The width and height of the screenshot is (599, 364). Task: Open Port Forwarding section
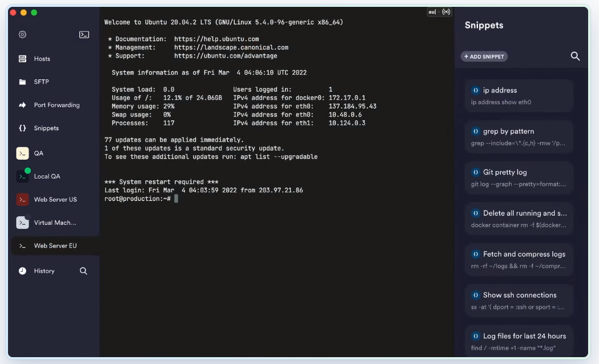56,105
